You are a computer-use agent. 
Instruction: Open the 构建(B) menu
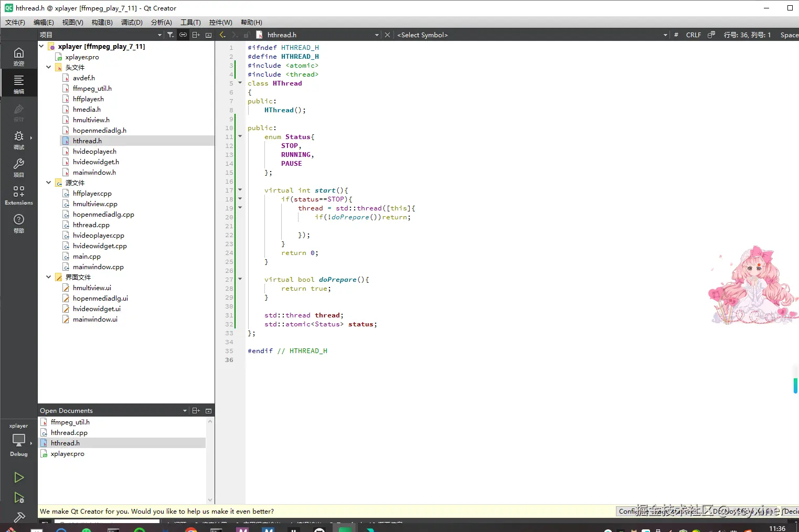pyautogui.click(x=102, y=22)
